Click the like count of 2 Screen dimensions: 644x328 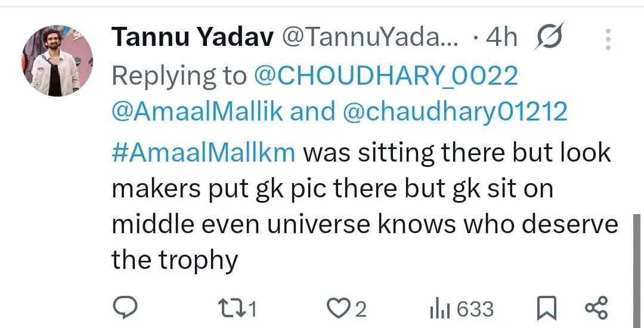pyautogui.click(x=360, y=309)
